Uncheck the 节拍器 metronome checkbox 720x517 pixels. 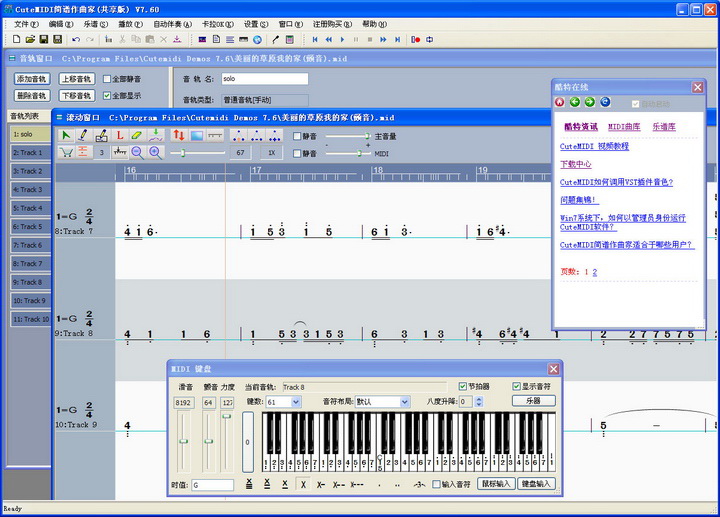point(461,386)
